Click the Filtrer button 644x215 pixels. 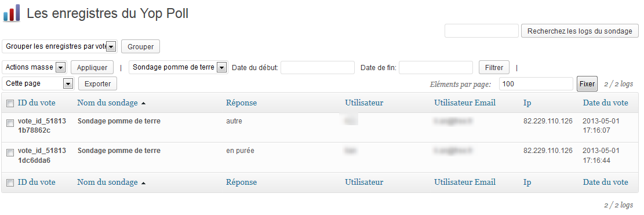[x=494, y=68]
